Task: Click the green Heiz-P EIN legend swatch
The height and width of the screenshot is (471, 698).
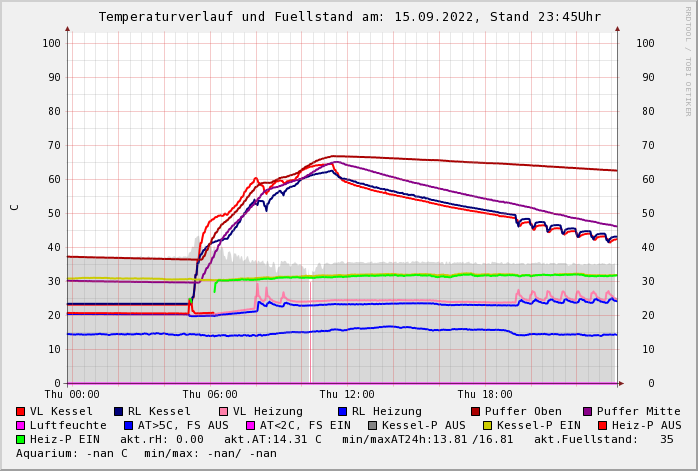Action: 20,439
